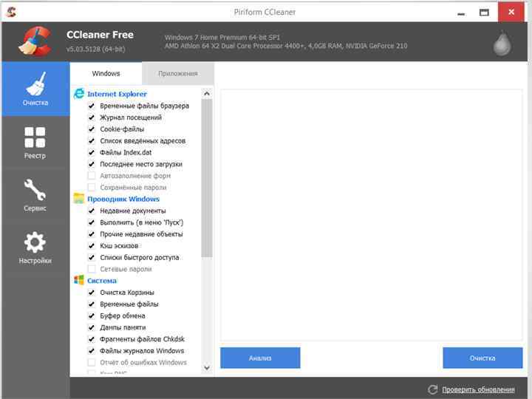This screenshot has height=399, width=532.
Task: Enable Отчёт об ошибках Windows checkbox
Action: point(92,362)
